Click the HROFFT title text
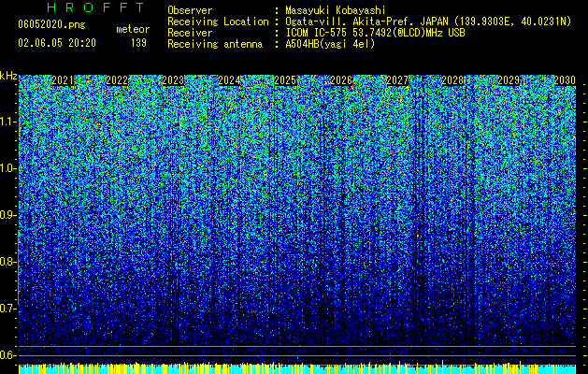This screenshot has height=374, width=588. [x=95, y=7]
